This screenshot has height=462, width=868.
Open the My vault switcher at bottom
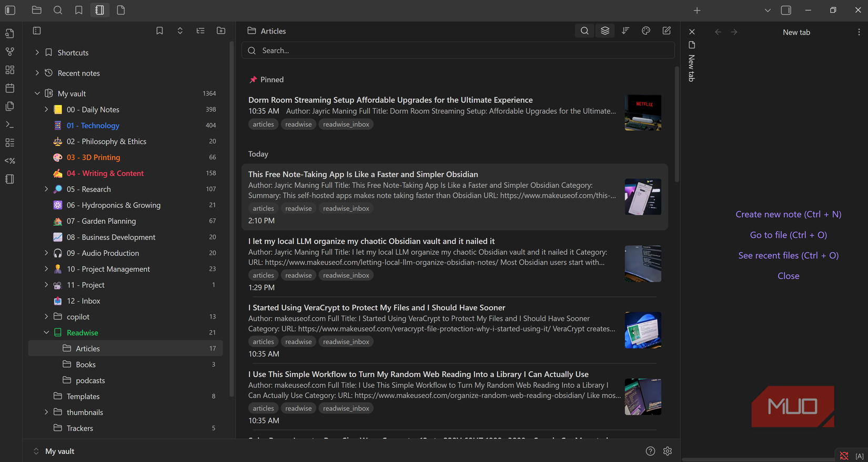click(x=54, y=451)
